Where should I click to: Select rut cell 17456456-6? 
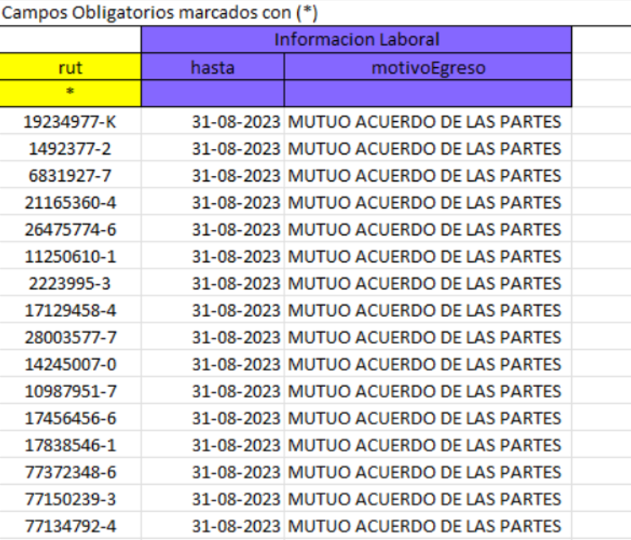(x=70, y=418)
